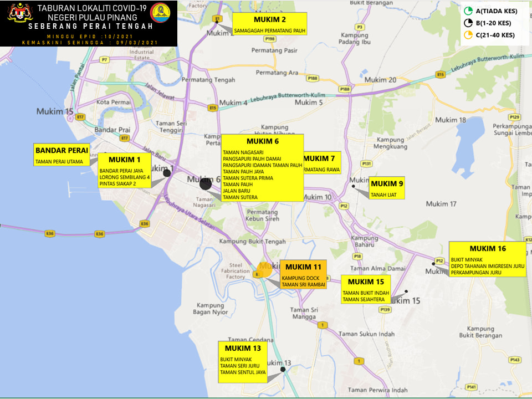Viewport: 532px width, 399px height.
Task: Click the 'Bandar Prai' map label
Action: point(112,130)
